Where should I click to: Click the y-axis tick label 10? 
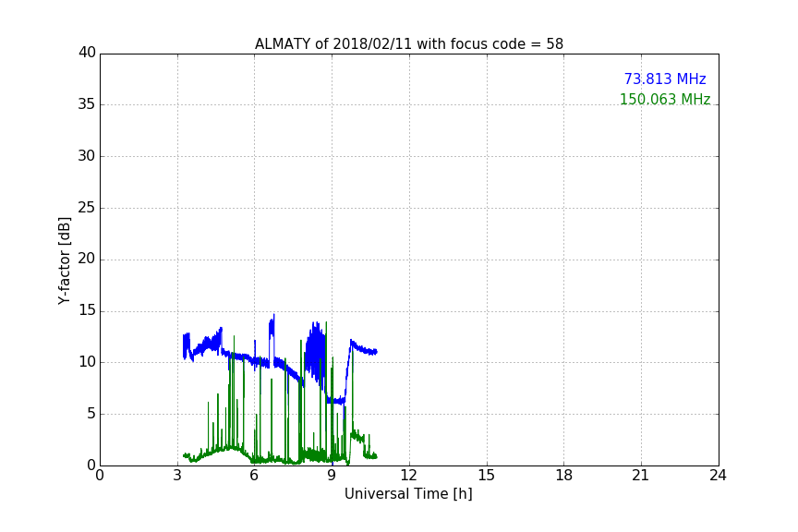tap(87, 362)
